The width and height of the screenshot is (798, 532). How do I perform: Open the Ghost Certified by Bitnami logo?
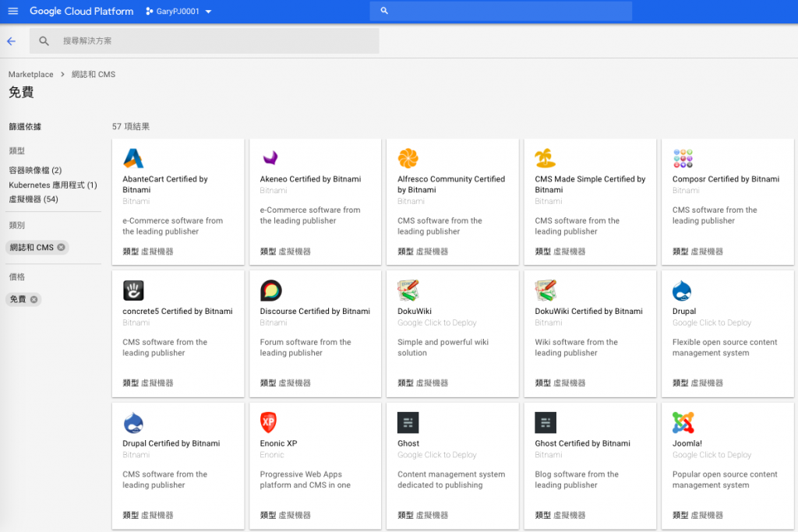click(546, 423)
